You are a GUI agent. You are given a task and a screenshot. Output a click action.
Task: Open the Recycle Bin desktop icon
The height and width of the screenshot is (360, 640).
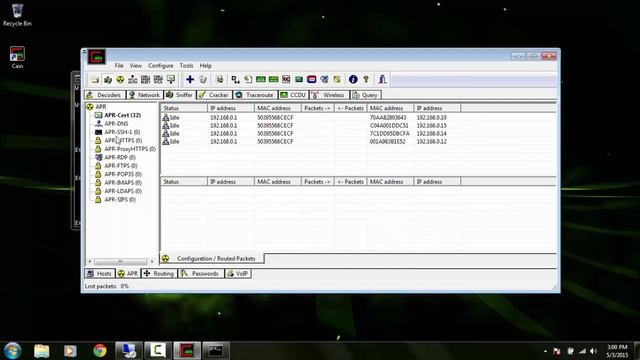coord(17,15)
